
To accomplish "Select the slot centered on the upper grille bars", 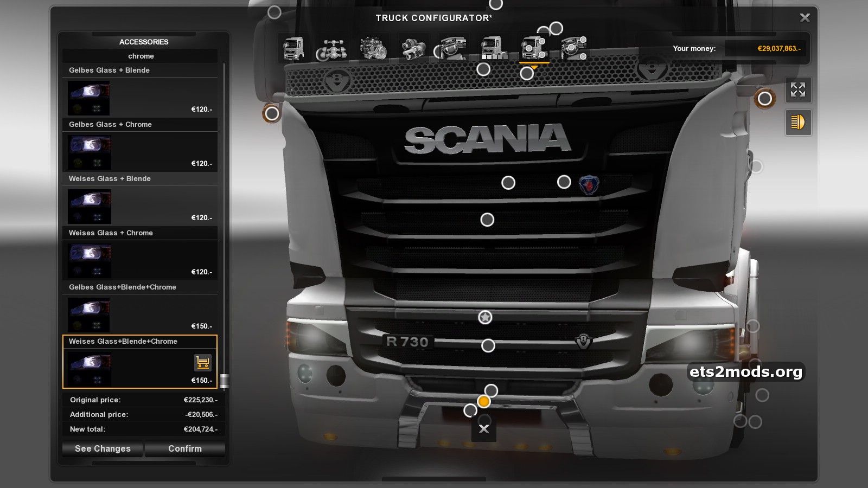I will pos(487,220).
